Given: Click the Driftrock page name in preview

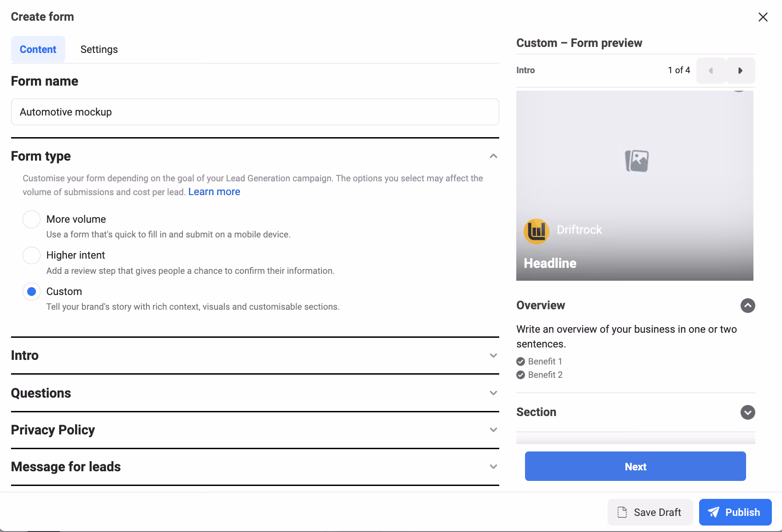Looking at the screenshot, I should (x=579, y=230).
